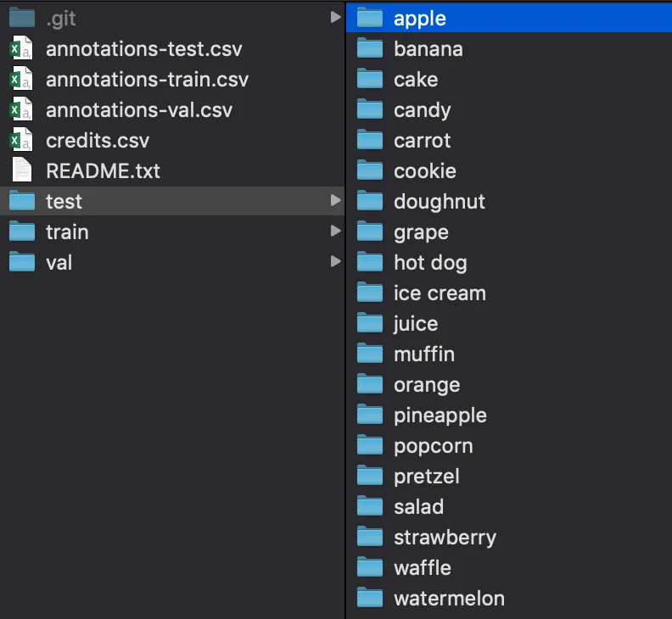Click the column divider between panes

[x=345, y=309]
